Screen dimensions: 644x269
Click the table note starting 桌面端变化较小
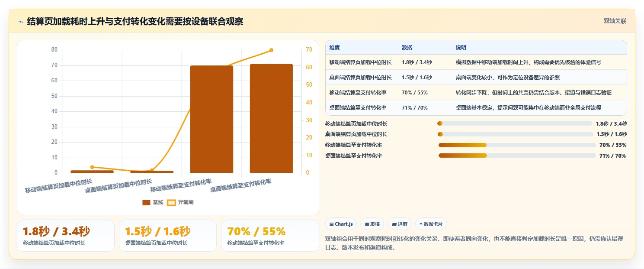pyautogui.click(x=507, y=78)
